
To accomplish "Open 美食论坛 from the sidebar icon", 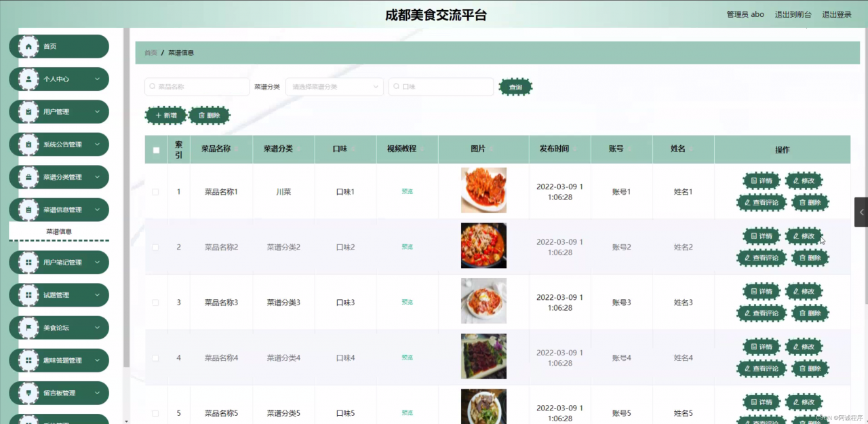I will click(28, 328).
